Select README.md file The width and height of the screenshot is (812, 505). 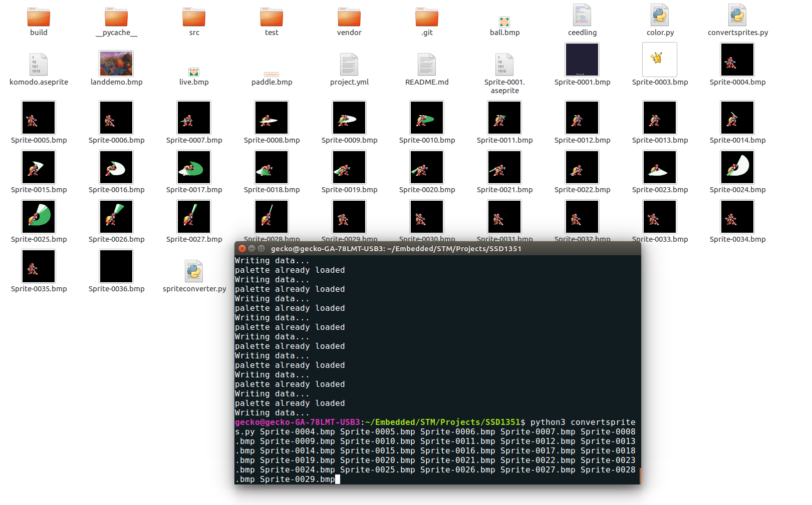coord(427,65)
